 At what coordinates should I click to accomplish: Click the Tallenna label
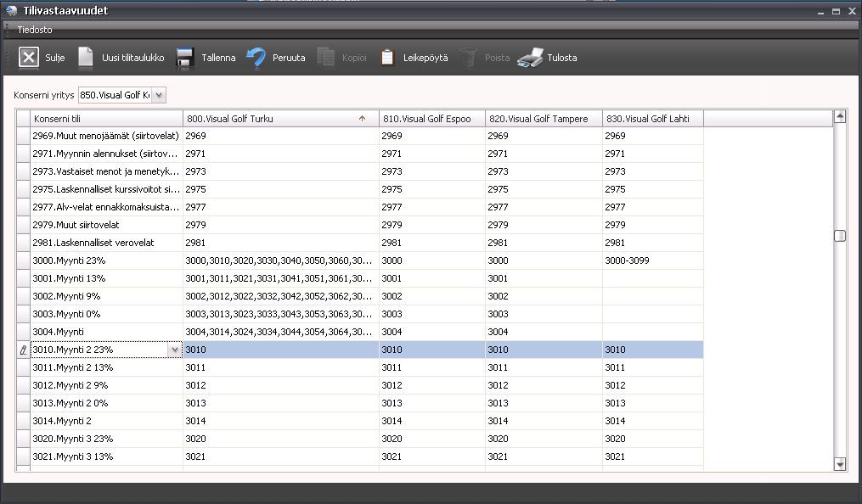tap(218, 58)
